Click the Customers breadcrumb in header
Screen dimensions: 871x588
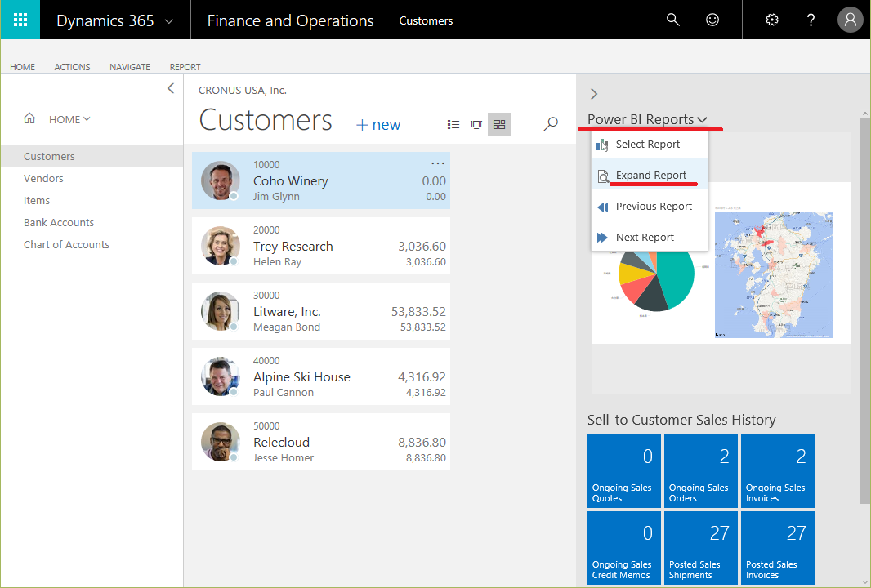[x=426, y=20]
